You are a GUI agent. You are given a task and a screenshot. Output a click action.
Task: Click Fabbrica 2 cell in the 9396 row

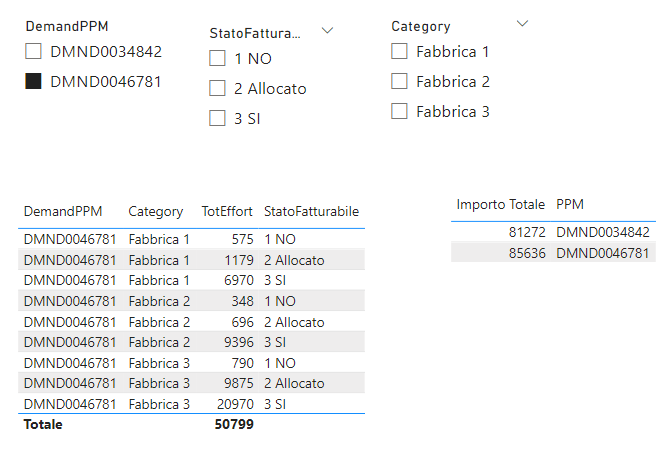(x=159, y=342)
